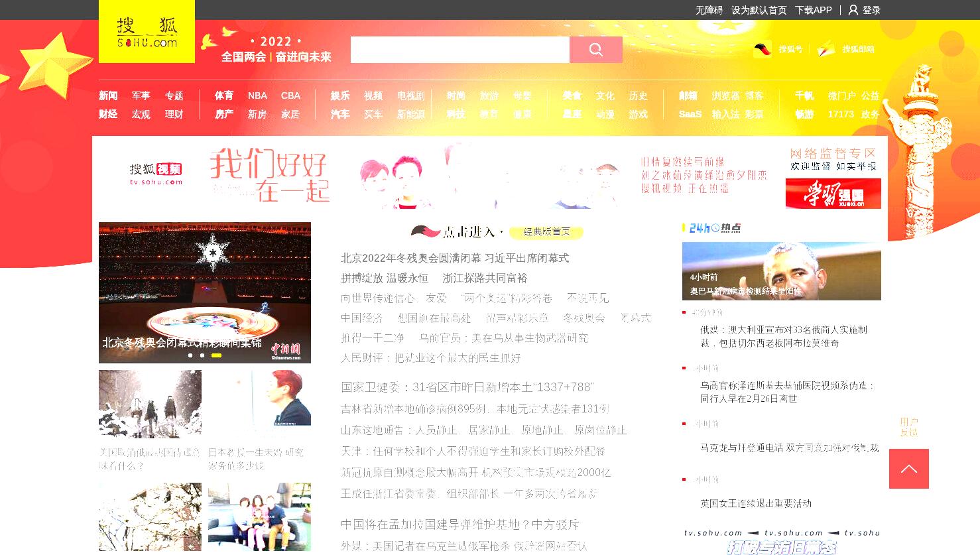Open headline 浙江探路共同富裕
Viewport: 980px width, 555px height.
coord(485,278)
